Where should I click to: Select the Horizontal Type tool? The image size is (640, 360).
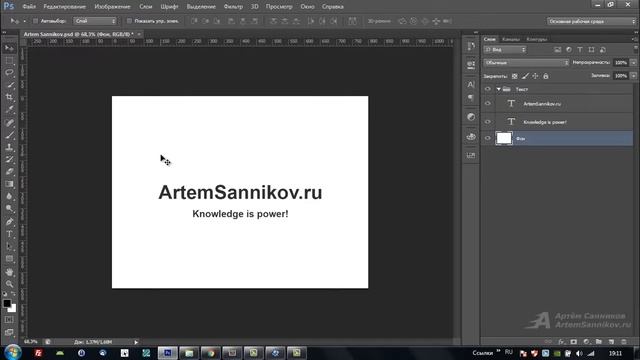(9, 234)
